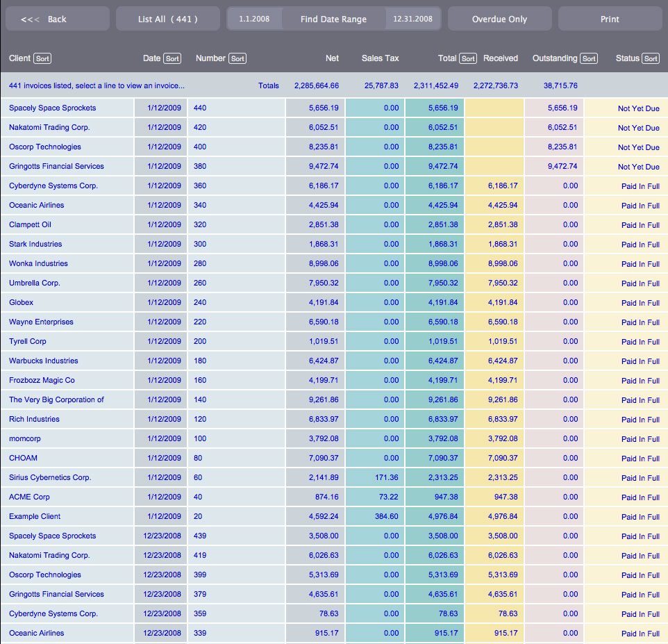Click grand total figure 2,311,452.49

436,85
